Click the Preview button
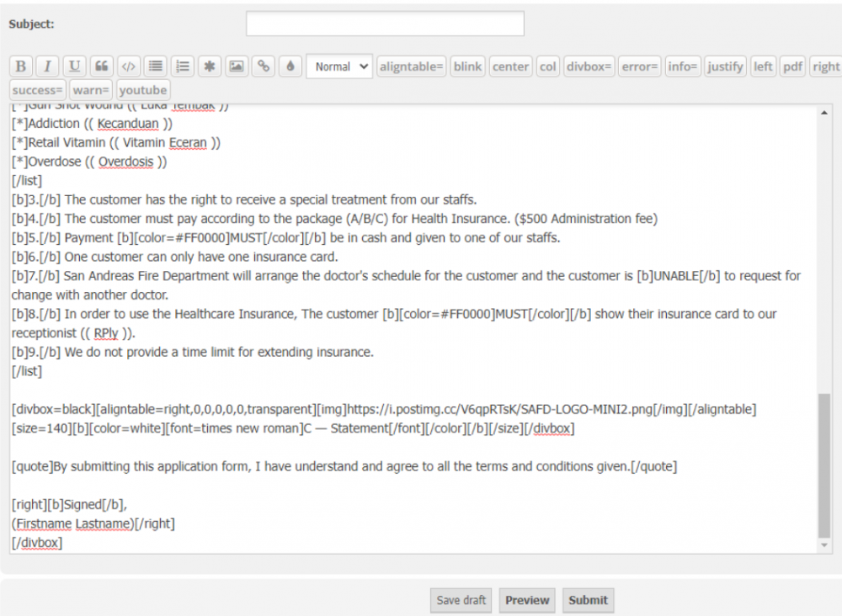 pos(527,600)
